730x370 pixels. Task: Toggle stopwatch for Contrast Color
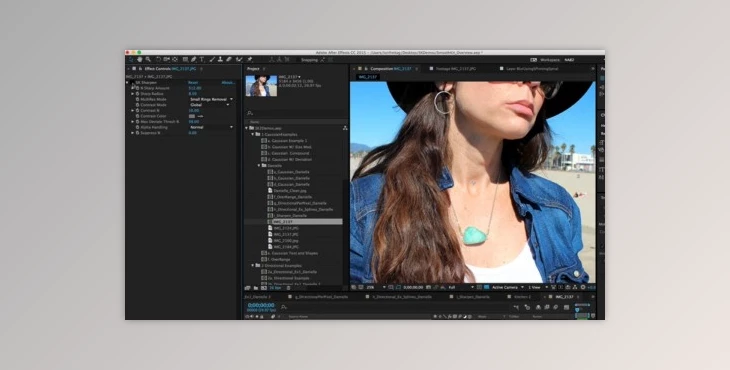137,116
